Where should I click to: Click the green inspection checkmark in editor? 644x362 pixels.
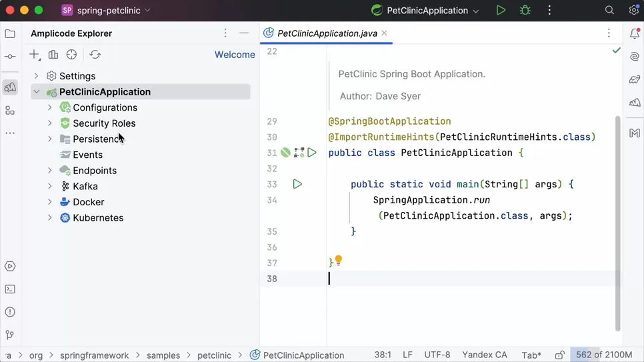[x=617, y=50]
